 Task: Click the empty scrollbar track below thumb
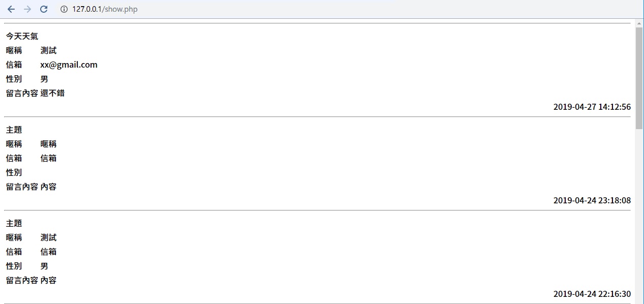(639, 216)
